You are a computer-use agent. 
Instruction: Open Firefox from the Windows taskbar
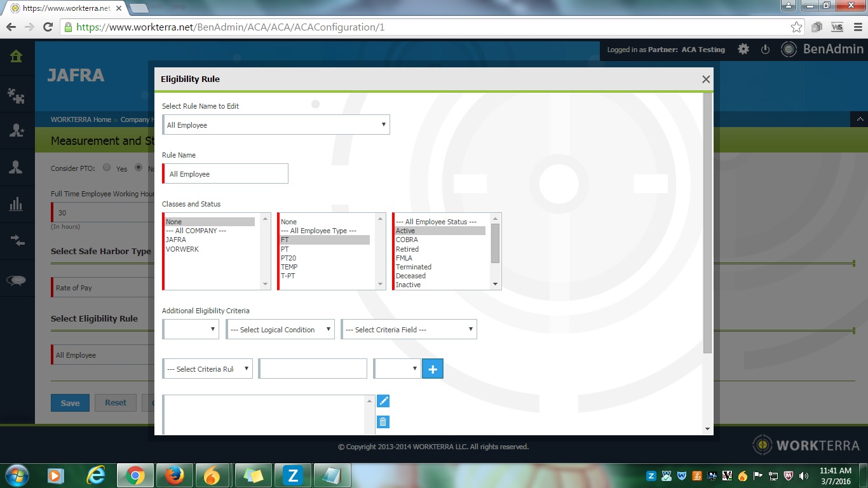(173, 475)
